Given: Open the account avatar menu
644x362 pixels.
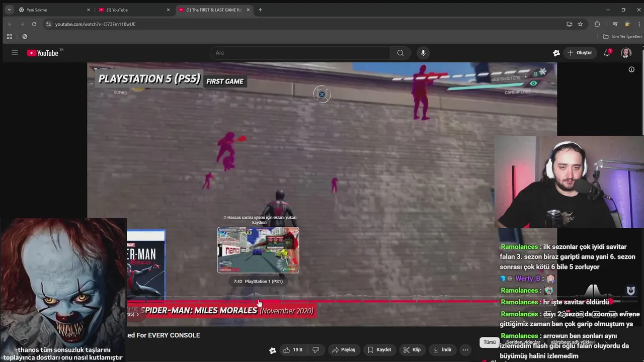Looking at the screenshot, I should (626, 53).
